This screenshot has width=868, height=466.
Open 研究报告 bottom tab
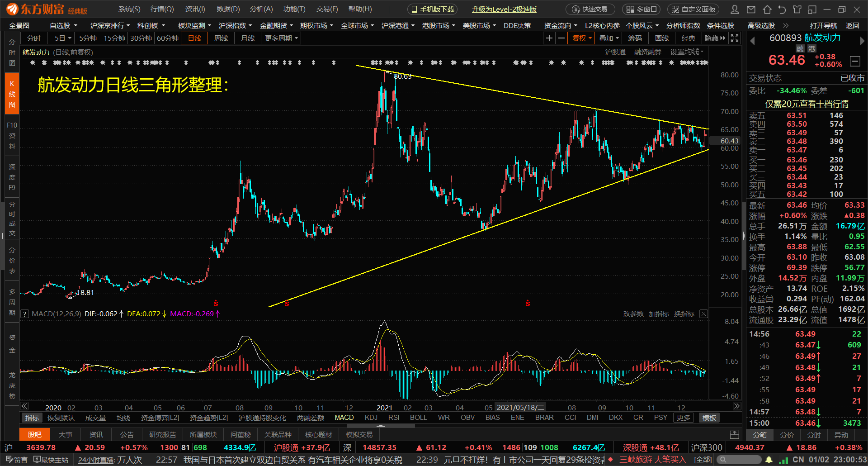pos(163,435)
